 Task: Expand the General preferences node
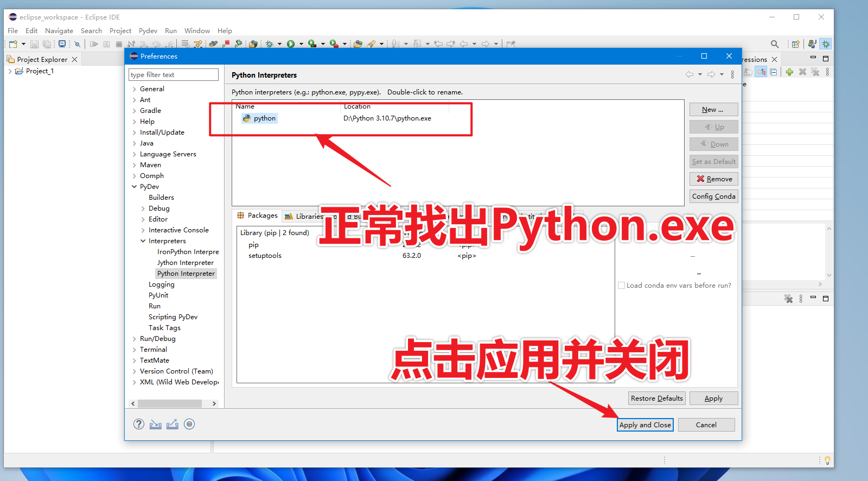coord(134,89)
